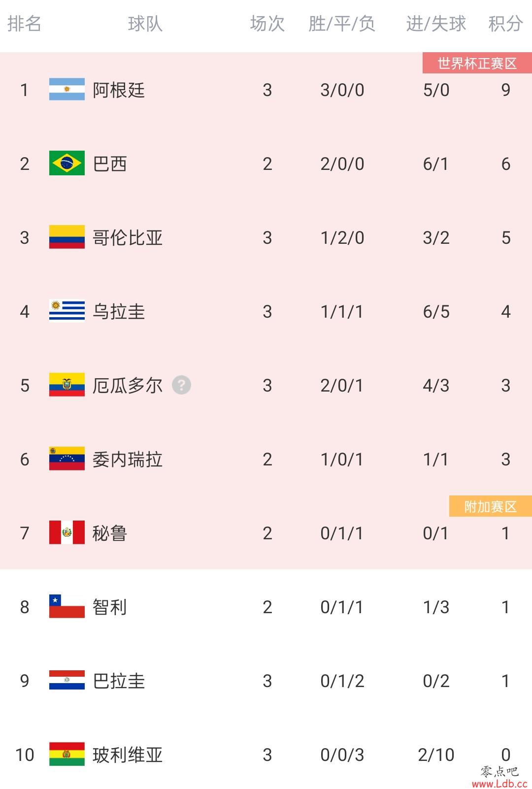Click the Paraguay flag icon
Image resolution: width=532 pixels, height=789 pixels.
67,681
